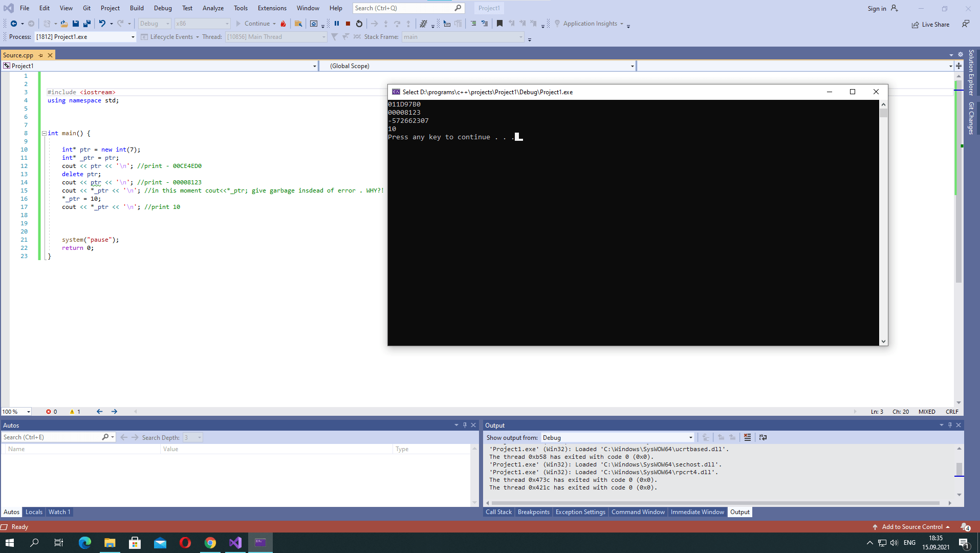Click the Navigate Backward arrow in toolbar
The height and width of the screenshot is (553, 980).
pyautogui.click(x=14, y=24)
